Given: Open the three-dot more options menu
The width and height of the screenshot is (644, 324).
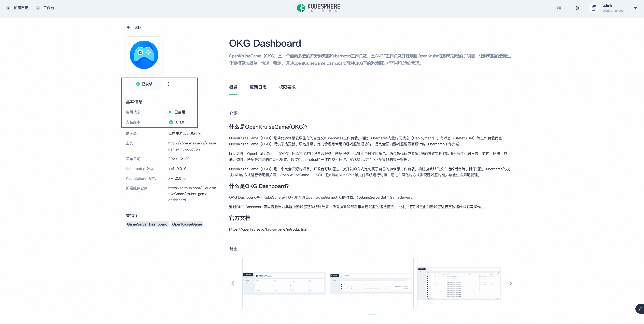Looking at the screenshot, I should tap(168, 84).
